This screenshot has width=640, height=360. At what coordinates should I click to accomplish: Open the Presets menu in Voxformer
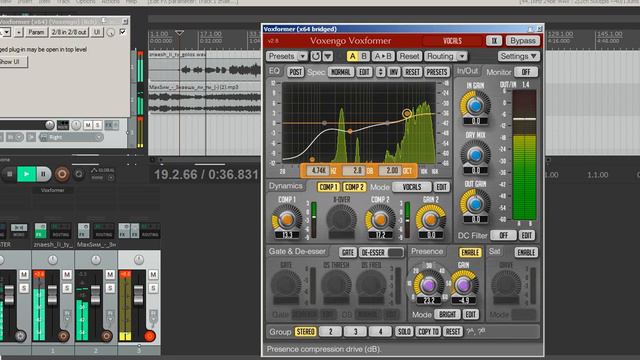point(287,56)
